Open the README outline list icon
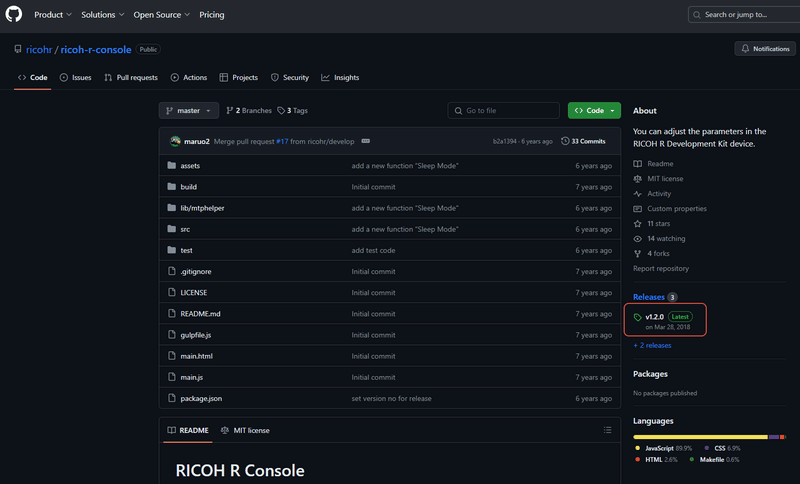This screenshot has width=800, height=484. tap(607, 430)
